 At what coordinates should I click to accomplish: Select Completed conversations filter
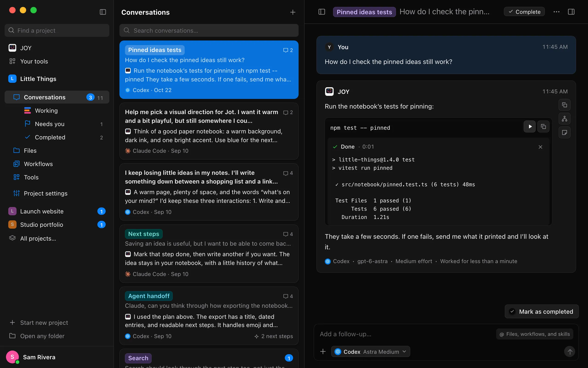pyautogui.click(x=57, y=137)
